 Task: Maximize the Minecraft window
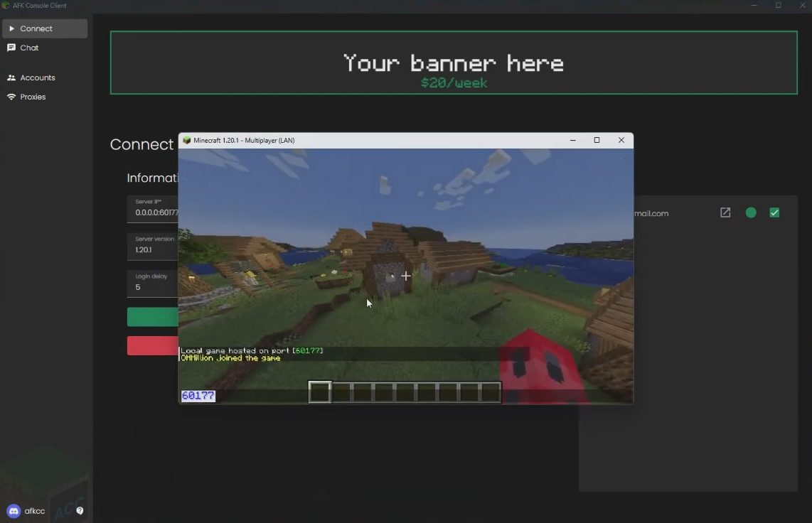click(x=597, y=140)
